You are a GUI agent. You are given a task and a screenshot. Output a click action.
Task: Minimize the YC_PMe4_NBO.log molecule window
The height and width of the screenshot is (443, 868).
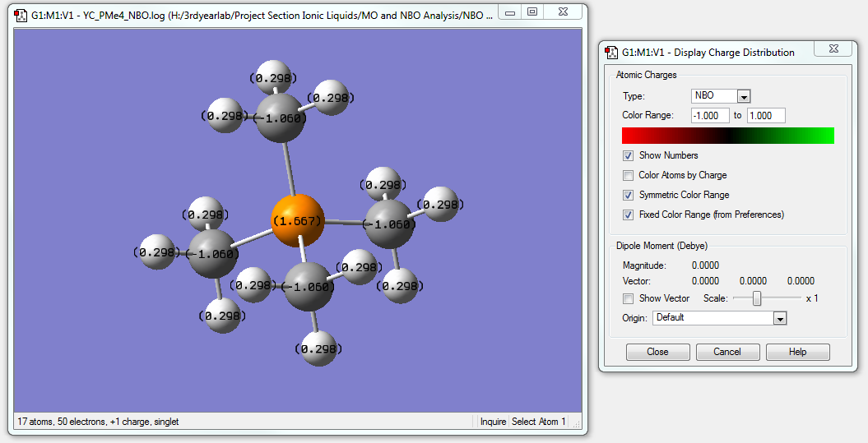pyautogui.click(x=512, y=12)
